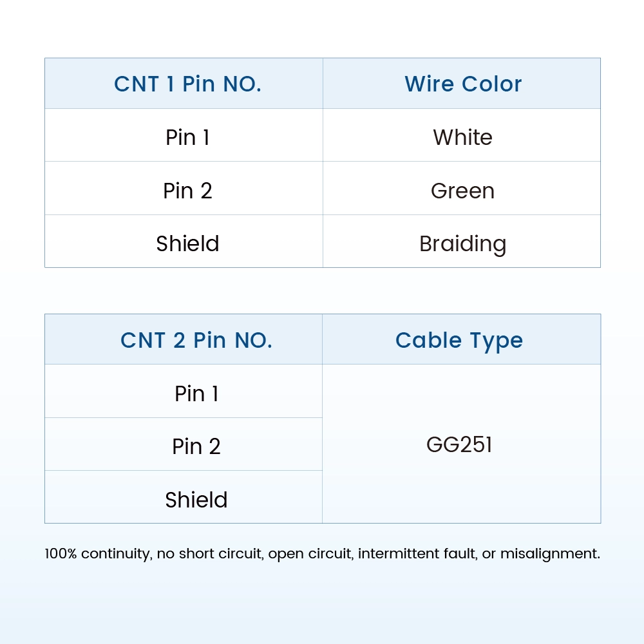This screenshot has height=644, width=644.
Task: Click 'no short circuit' in the footnote
Action: (x=210, y=554)
